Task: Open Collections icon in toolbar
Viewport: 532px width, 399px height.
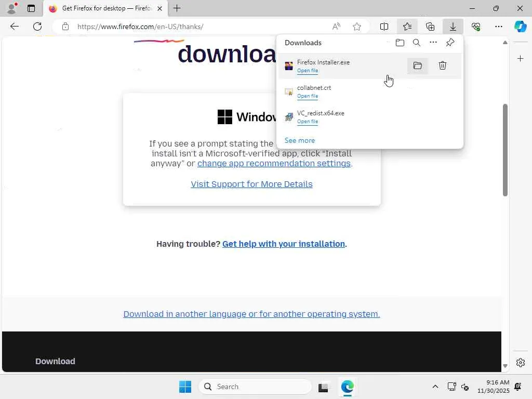Action: pos(430,26)
